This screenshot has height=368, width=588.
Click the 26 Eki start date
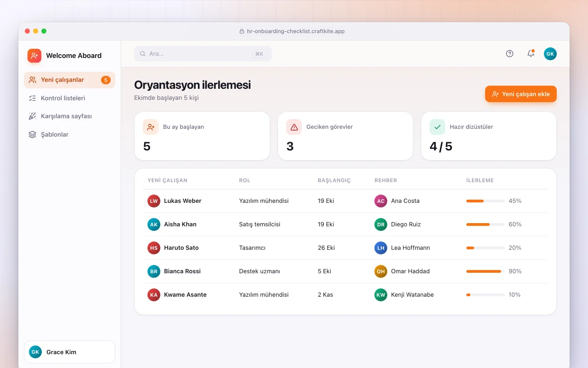coord(326,248)
